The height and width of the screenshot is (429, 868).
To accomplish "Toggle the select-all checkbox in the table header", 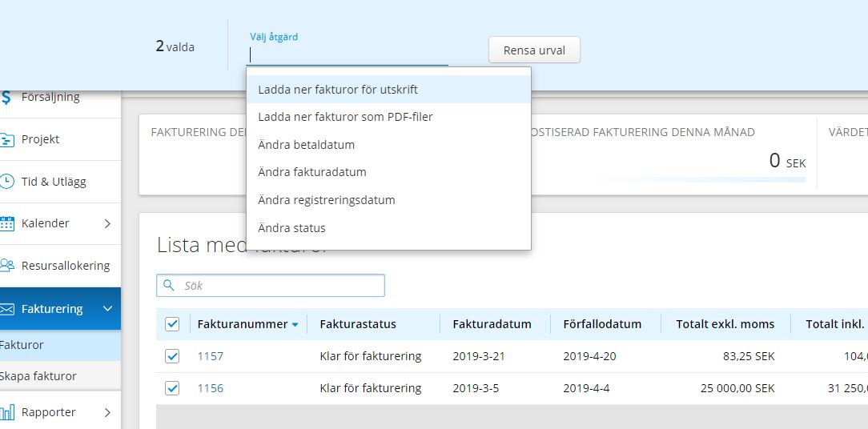I will coord(172,324).
